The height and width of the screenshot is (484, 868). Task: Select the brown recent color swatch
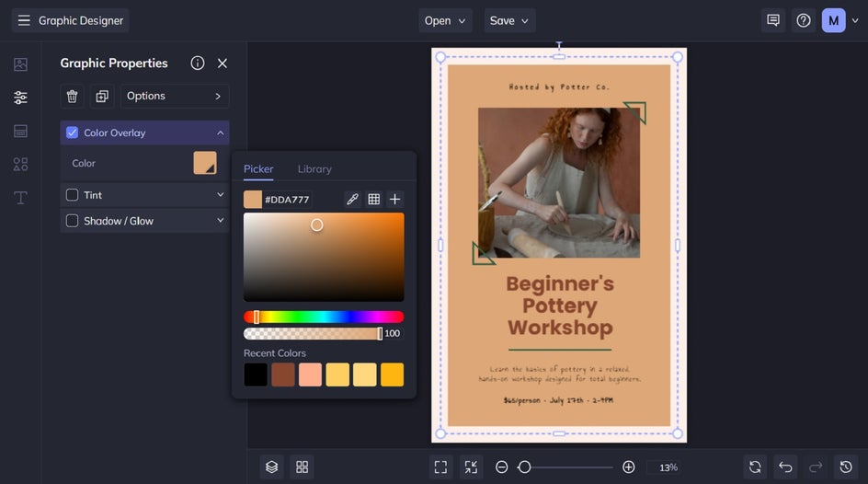tap(283, 375)
